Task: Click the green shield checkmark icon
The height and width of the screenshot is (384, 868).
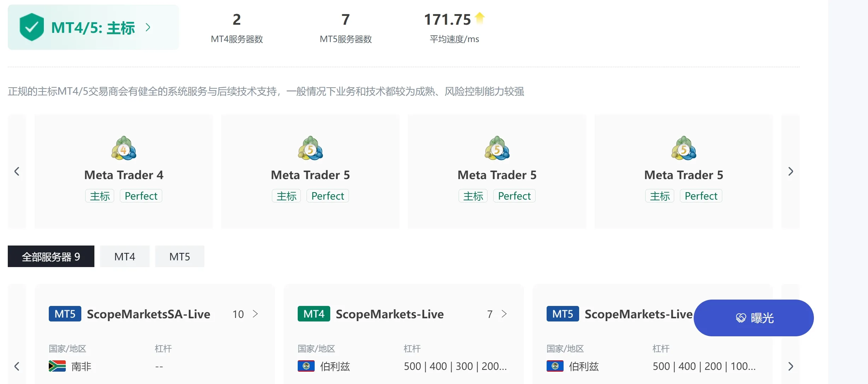Action: coord(32,27)
